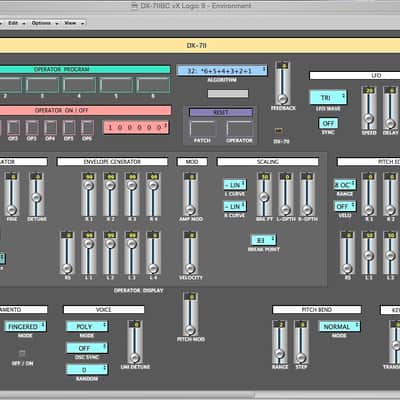Click the DX-7II title bar label
The image size is (400, 400).
(x=197, y=45)
